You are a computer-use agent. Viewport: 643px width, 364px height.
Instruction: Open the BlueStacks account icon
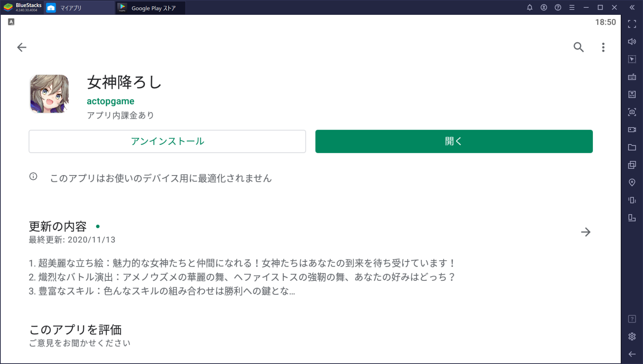pyautogui.click(x=544, y=7)
